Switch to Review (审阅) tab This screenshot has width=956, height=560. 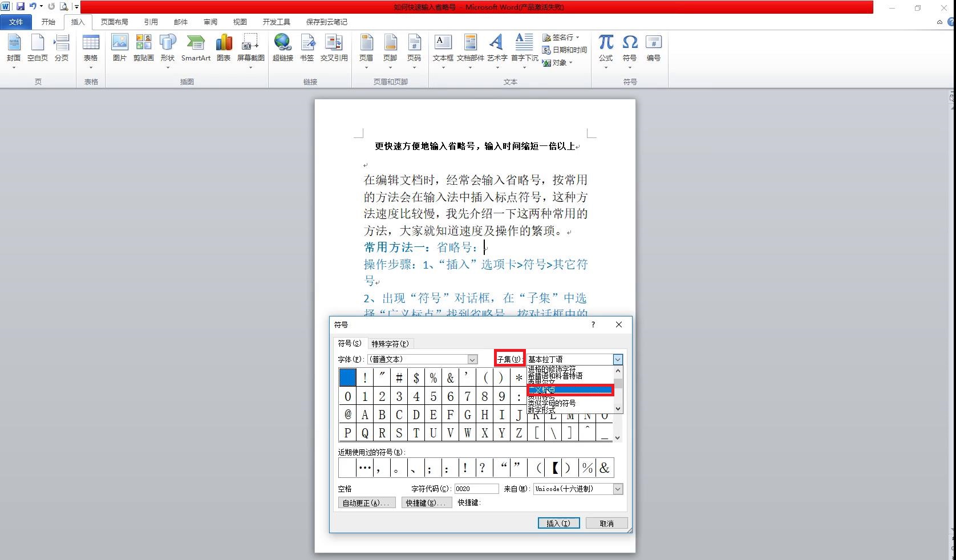click(210, 22)
